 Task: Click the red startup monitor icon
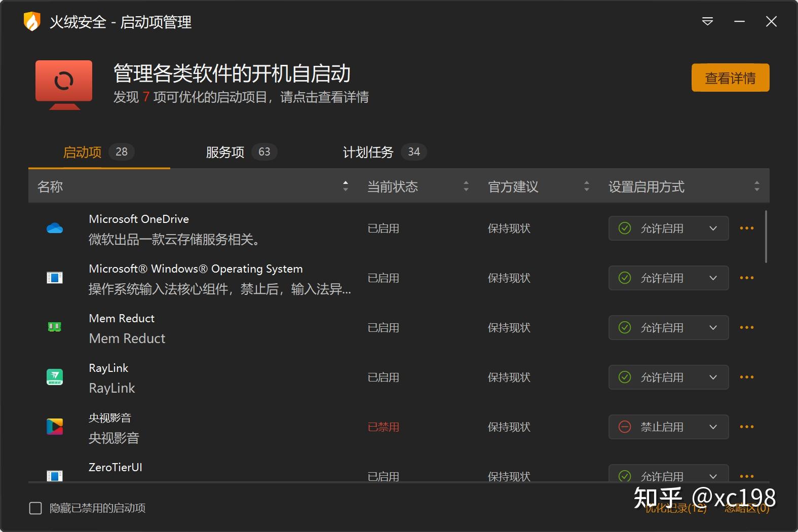click(x=64, y=85)
